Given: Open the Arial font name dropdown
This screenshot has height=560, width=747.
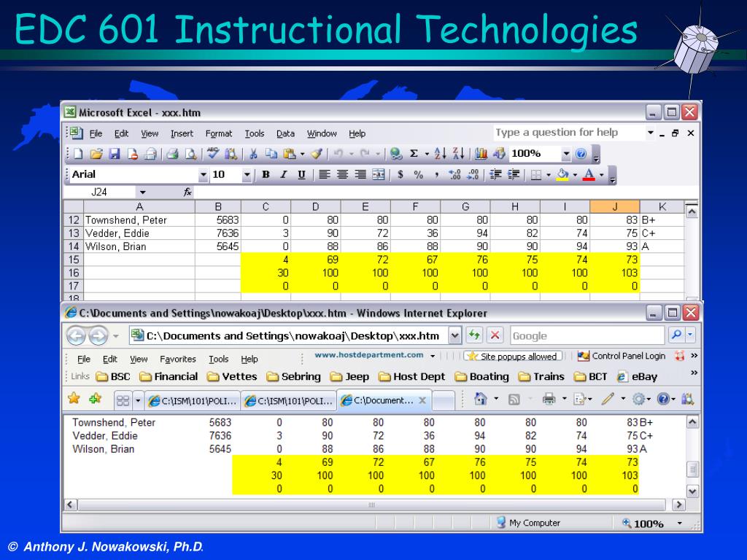Looking at the screenshot, I should coord(204,175).
